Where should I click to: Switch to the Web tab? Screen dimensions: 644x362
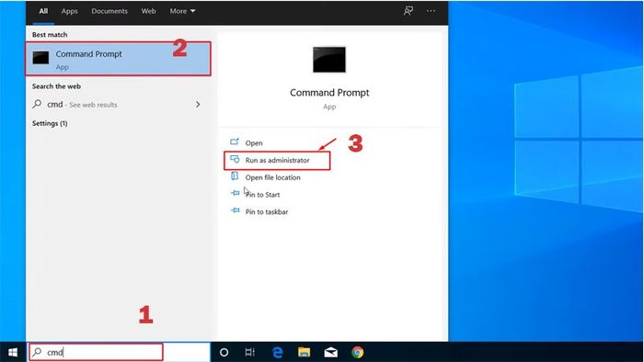pyautogui.click(x=148, y=11)
